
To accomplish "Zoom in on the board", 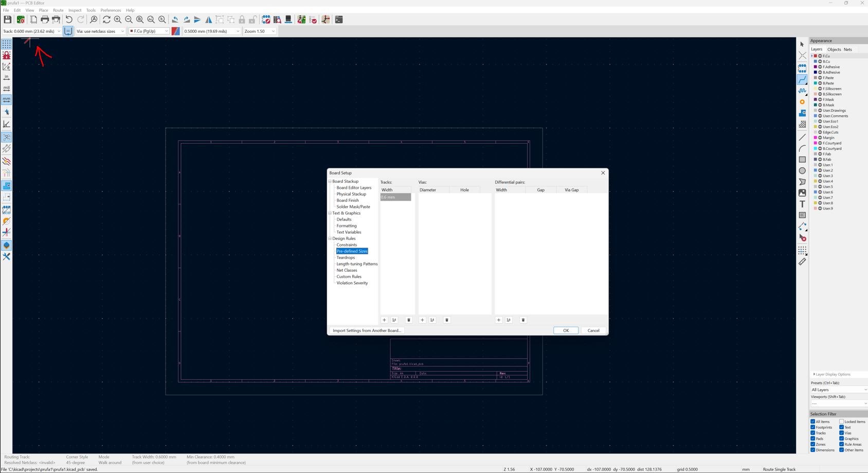I will click(x=118, y=20).
